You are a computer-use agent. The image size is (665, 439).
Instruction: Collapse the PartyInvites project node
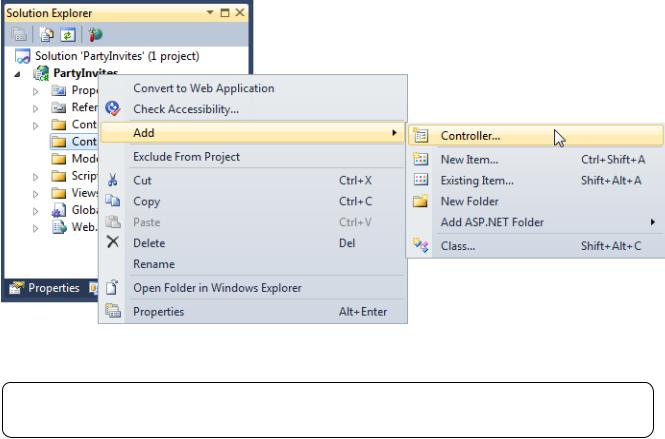coord(17,74)
